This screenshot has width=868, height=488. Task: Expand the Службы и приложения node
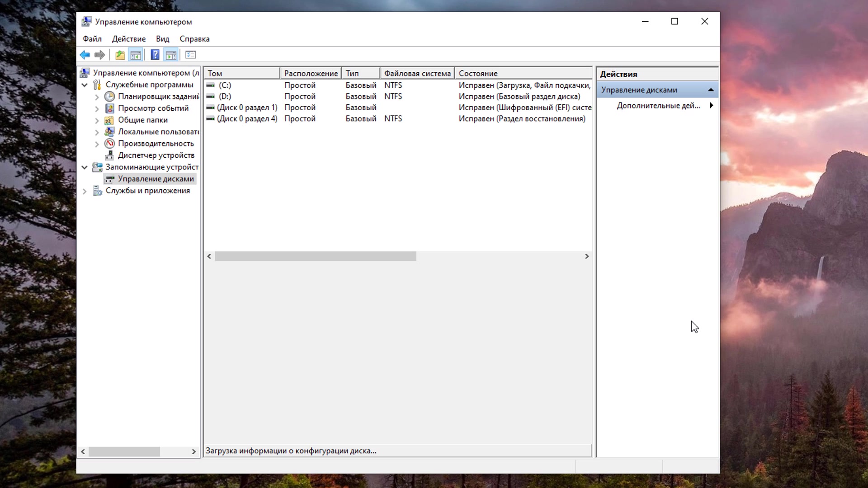(85, 191)
